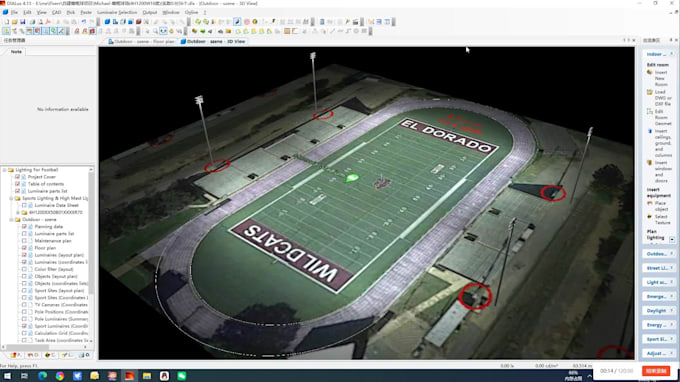Expand the Sport Sites guide section

tap(672, 339)
